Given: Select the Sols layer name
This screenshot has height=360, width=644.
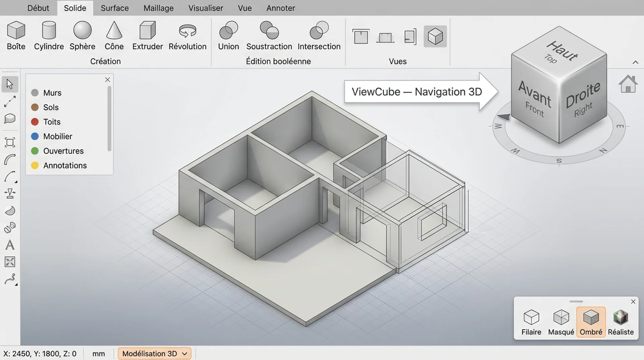Looking at the screenshot, I should [51, 107].
